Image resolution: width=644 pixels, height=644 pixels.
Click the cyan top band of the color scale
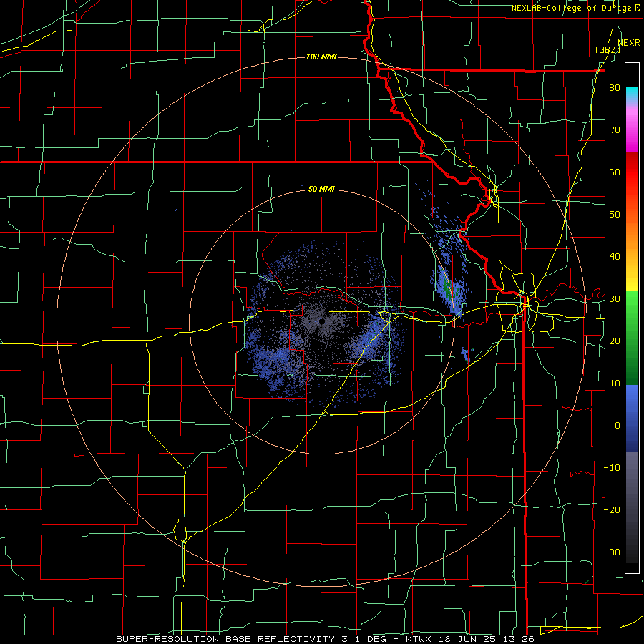632,94
